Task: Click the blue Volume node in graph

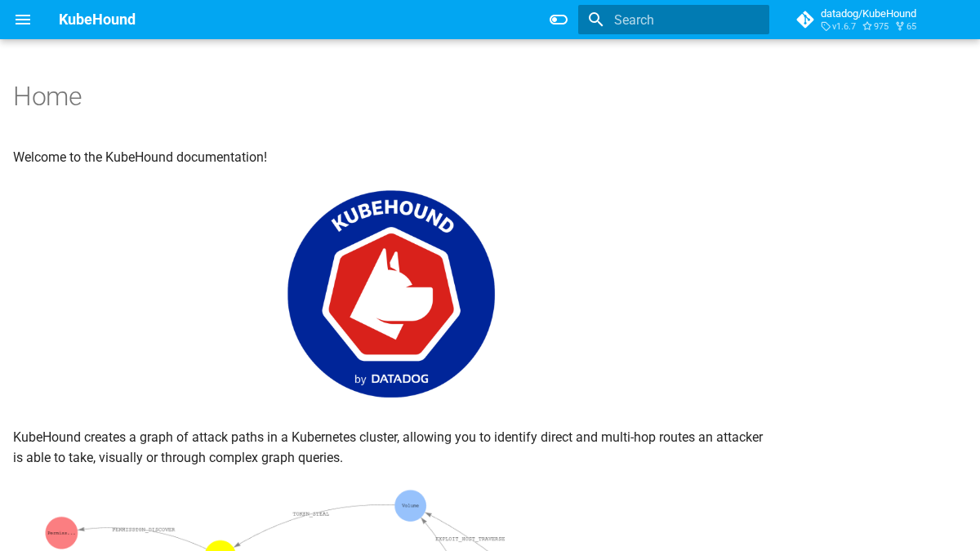Action: (x=410, y=505)
